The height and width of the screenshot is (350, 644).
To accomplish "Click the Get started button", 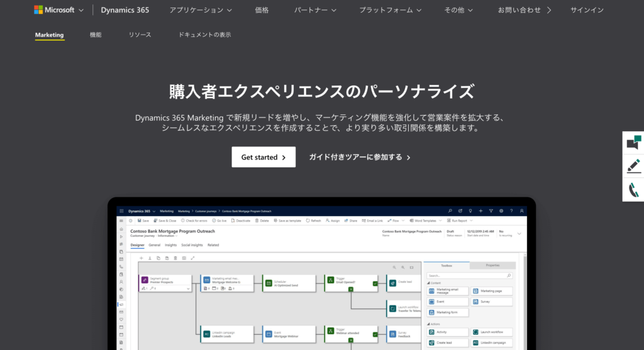I will [x=264, y=157].
